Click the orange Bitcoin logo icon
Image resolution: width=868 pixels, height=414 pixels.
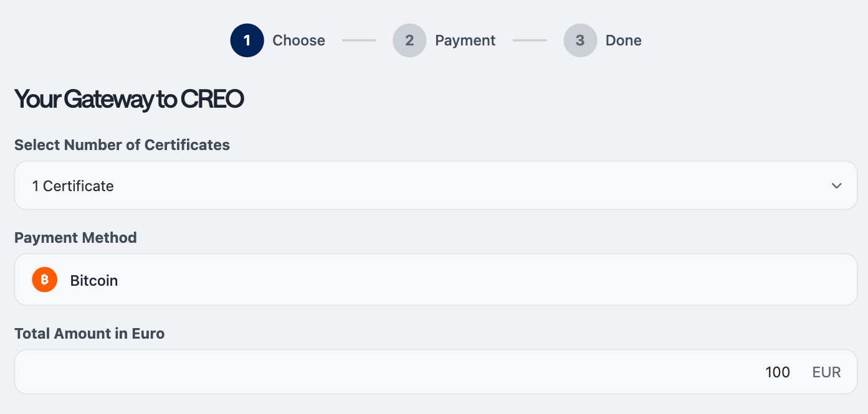click(44, 280)
